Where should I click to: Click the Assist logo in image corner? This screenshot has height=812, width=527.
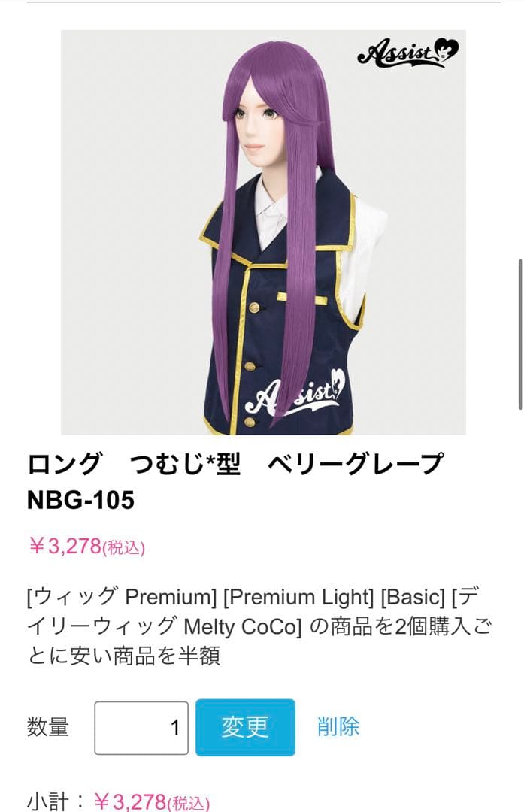[x=407, y=53]
